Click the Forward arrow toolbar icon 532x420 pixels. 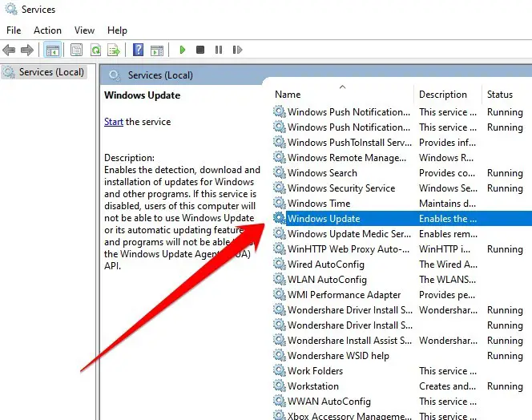[x=27, y=50]
